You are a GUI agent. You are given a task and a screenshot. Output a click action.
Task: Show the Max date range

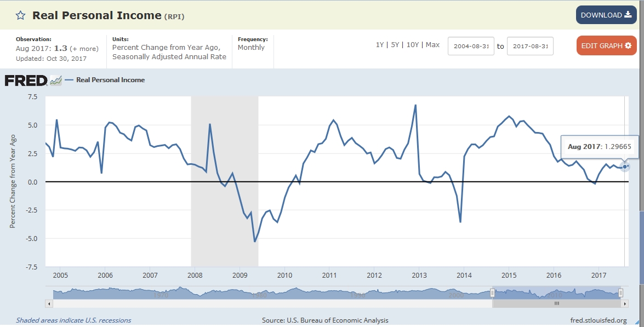coord(432,45)
